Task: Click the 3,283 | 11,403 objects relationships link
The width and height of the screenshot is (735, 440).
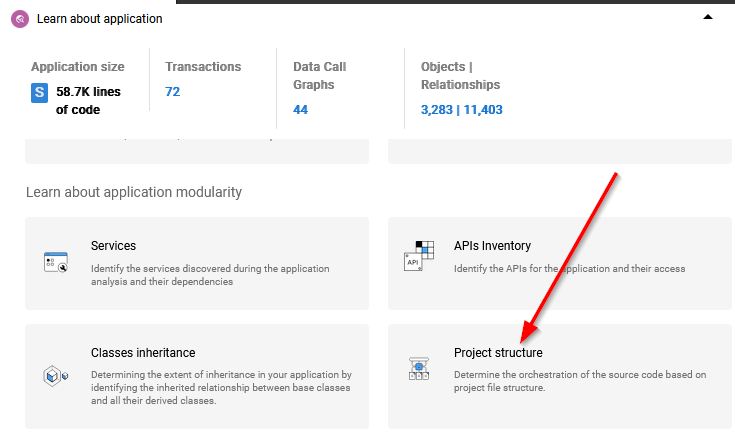Action: pyautogui.click(x=462, y=110)
